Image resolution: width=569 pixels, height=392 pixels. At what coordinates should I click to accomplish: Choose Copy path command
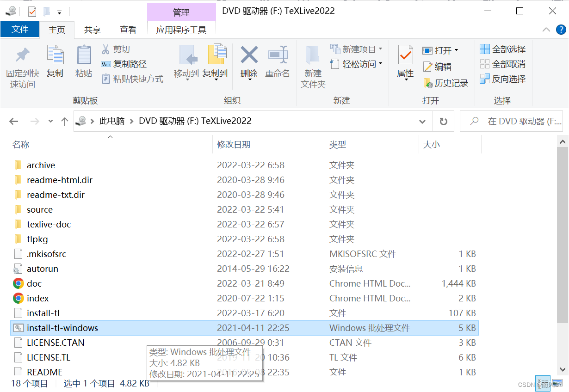124,64
